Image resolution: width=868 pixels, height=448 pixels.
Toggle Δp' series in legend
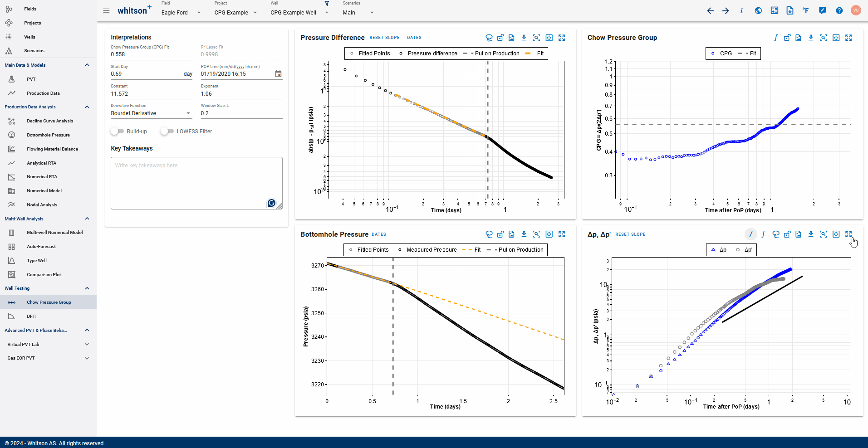pyautogui.click(x=744, y=250)
